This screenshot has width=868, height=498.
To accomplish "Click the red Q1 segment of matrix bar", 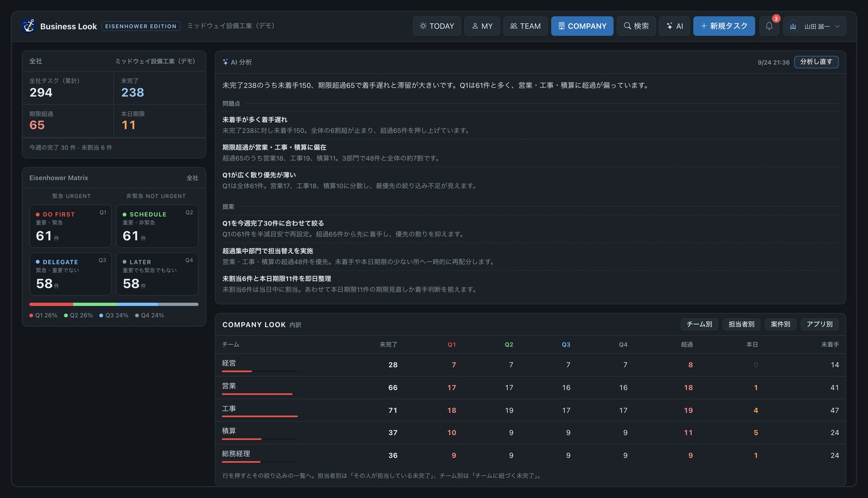I will coord(51,304).
